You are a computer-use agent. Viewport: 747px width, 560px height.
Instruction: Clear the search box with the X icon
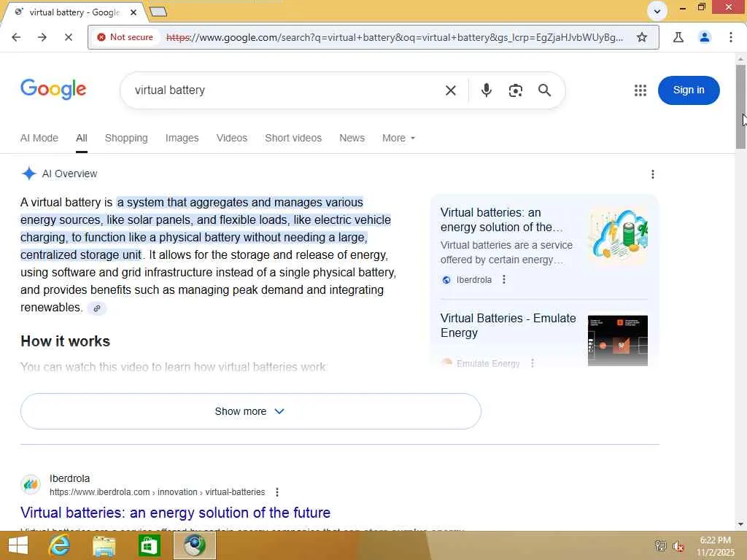point(451,90)
